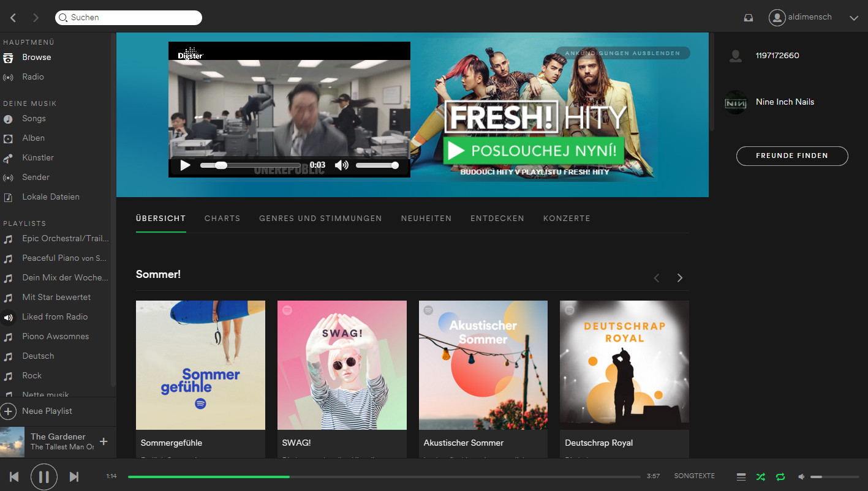Go forward with the navigation arrow
This screenshot has width=868, height=491.
point(36,18)
